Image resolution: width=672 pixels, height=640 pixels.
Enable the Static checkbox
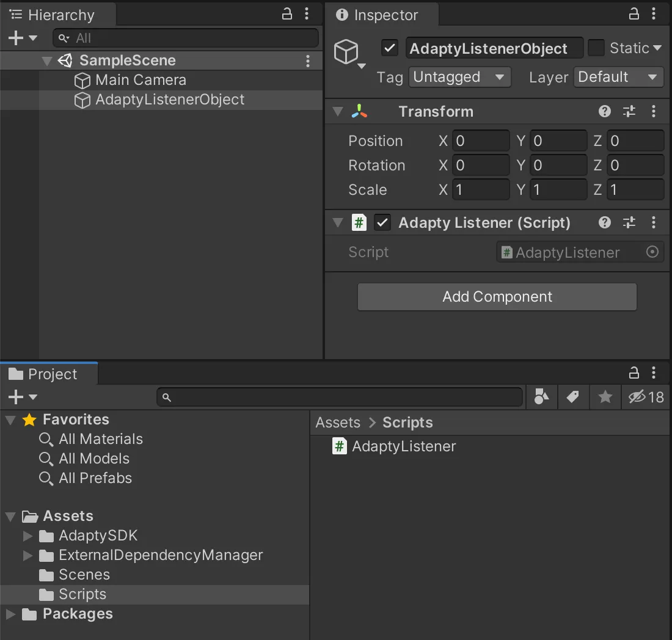(x=596, y=48)
